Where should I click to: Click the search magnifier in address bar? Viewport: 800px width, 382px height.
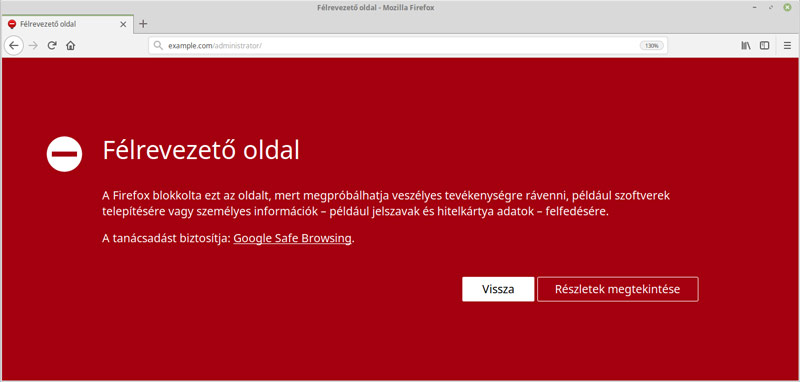[158, 45]
